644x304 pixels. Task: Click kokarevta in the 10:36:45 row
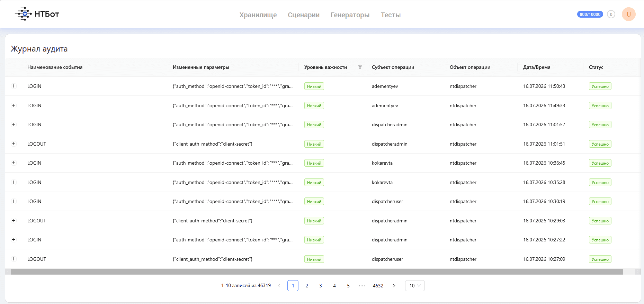pos(382,163)
